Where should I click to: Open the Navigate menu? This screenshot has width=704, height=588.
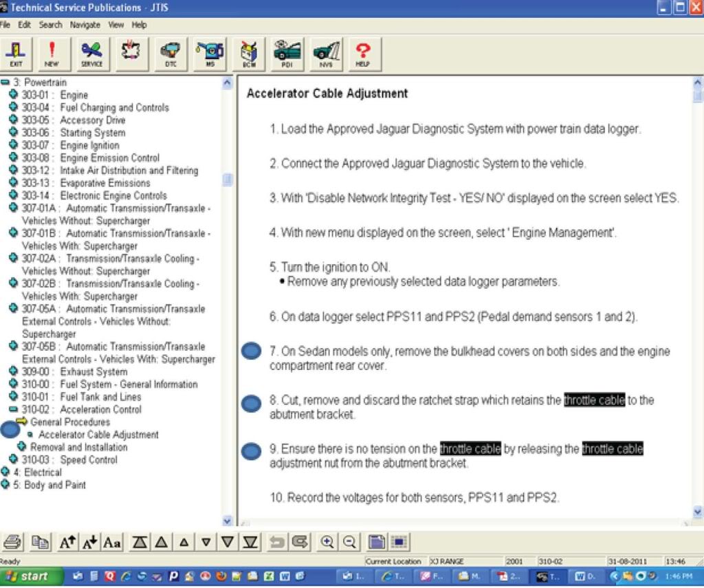coord(85,25)
